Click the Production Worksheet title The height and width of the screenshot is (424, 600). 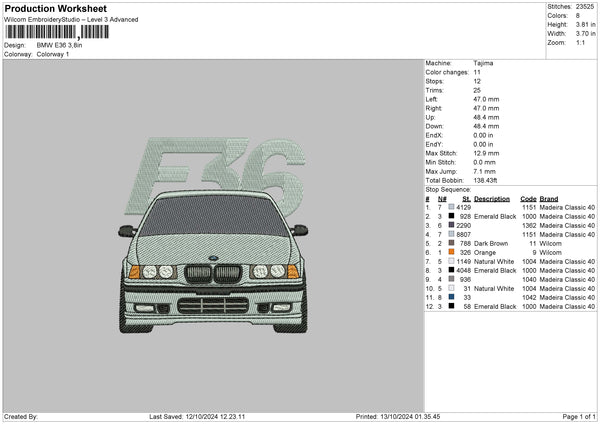55,8
